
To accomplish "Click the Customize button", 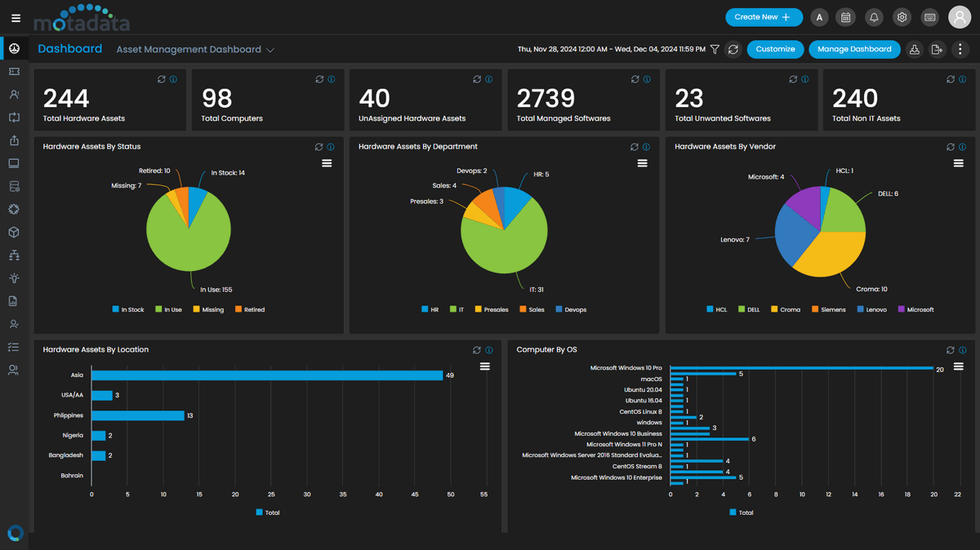I will 774,49.
